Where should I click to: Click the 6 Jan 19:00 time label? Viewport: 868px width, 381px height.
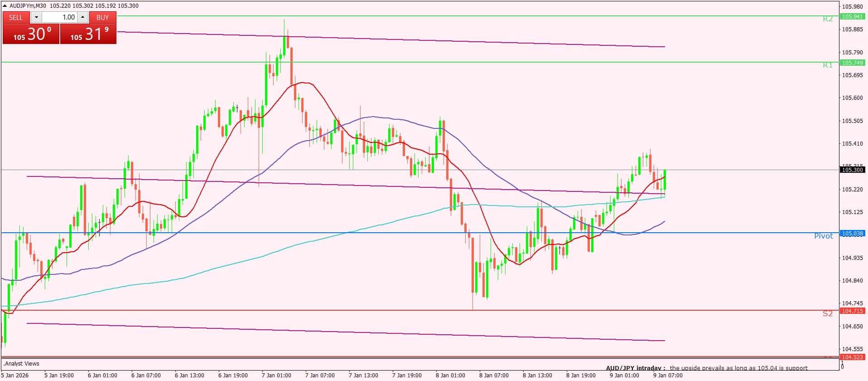tap(233, 376)
